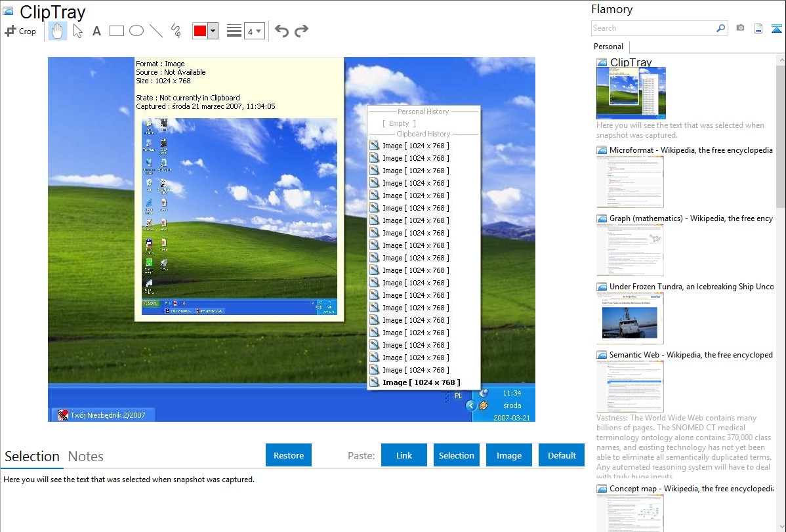The image size is (786, 532).
Task: Expand the line thickness dropdown
Action: 254,31
